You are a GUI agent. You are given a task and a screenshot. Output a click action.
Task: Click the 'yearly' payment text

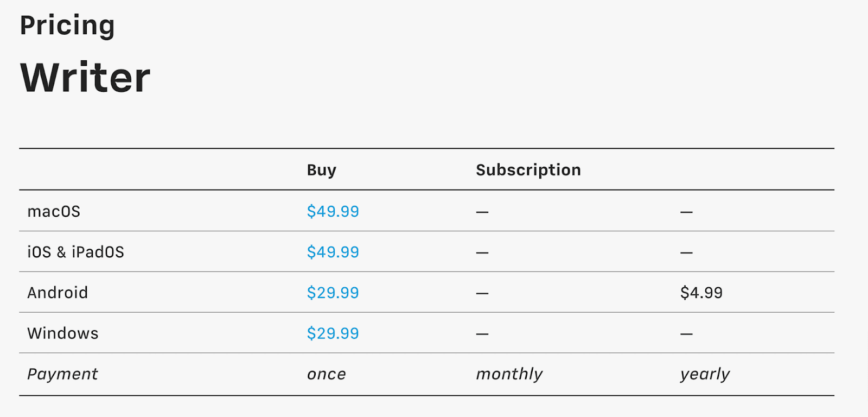(x=705, y=374)
